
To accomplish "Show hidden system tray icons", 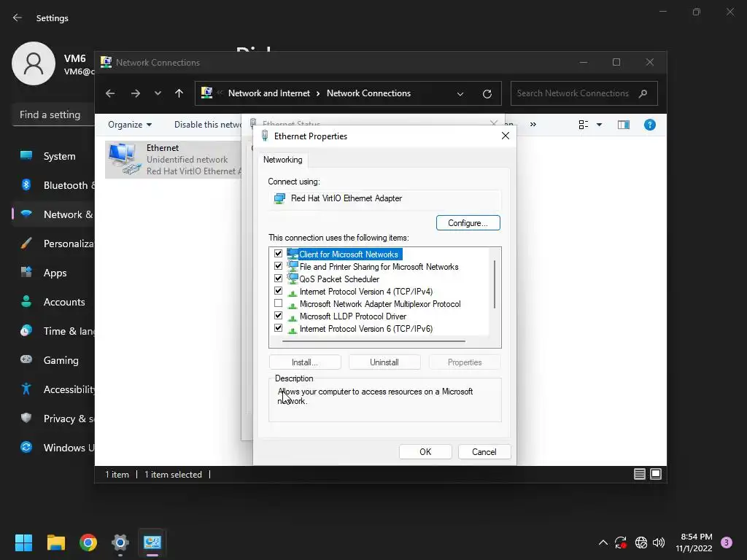I will [x=603, y=542].
